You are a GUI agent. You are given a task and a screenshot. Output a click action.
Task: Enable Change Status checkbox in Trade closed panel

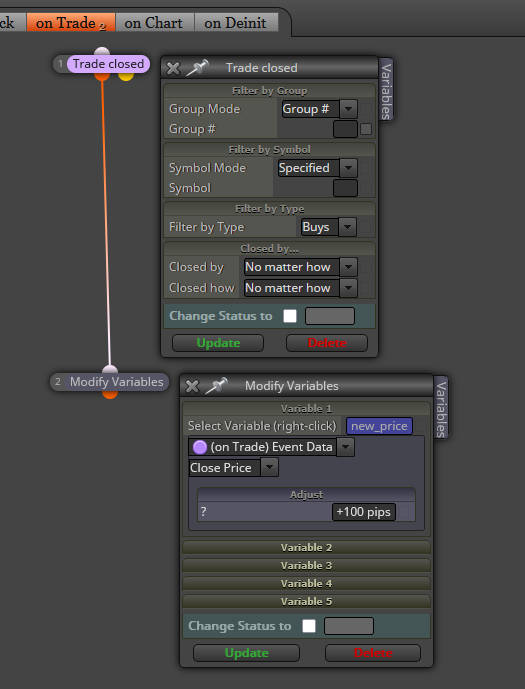coord(290,316)
